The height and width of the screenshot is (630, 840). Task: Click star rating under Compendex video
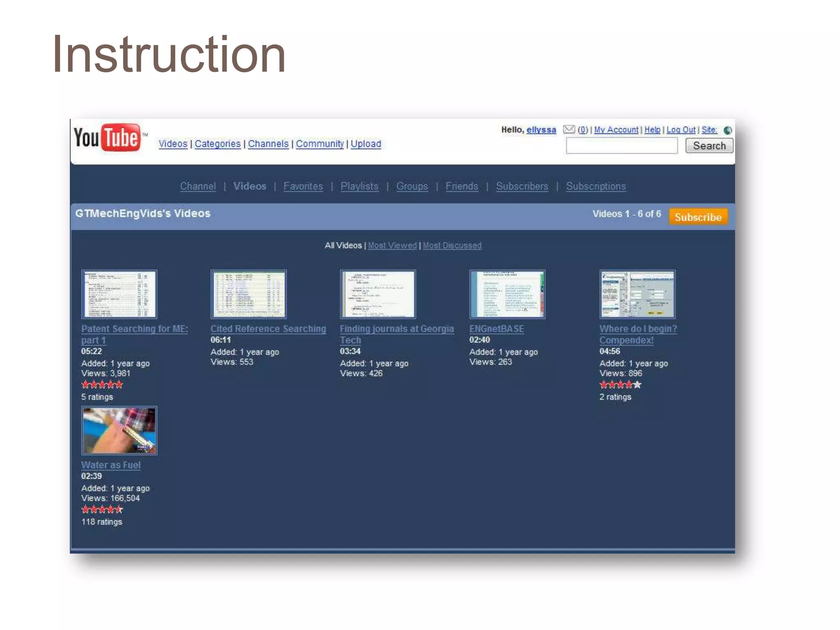tap(620, 385)
